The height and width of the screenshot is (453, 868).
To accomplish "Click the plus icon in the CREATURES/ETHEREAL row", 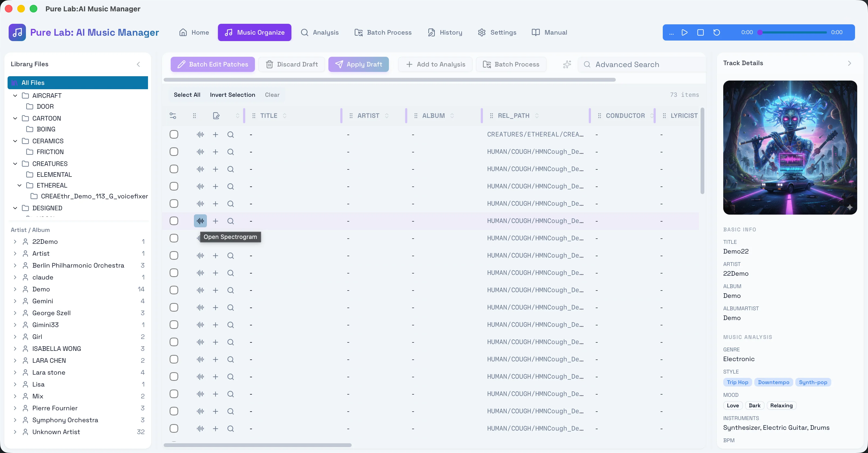I will 216,135.
